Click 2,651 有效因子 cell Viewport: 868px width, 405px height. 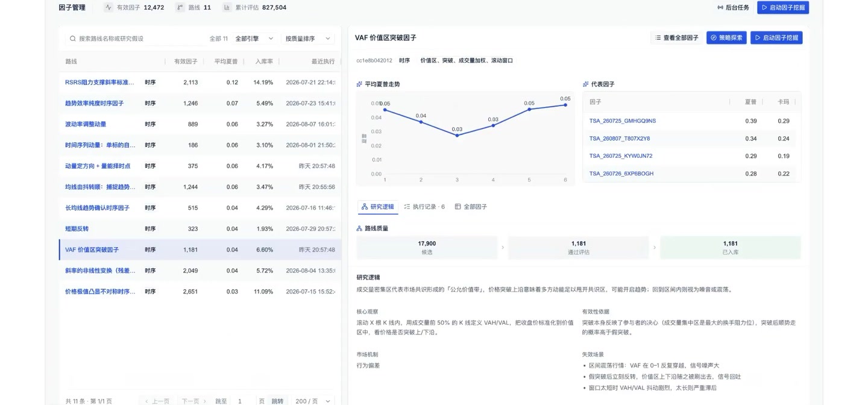point(190,292)
